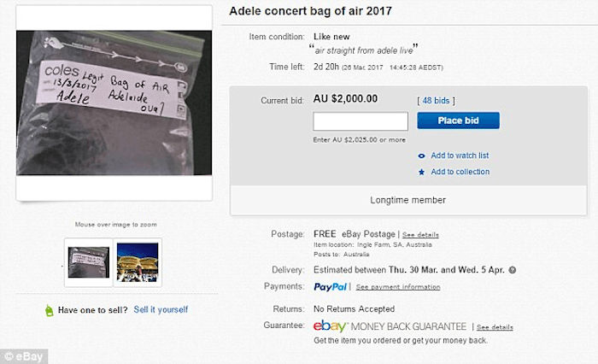The width and height of the screenshot is (598, 364).
Task: Focus the bid amount input field
Action: pyautogui.click(x=361, y=121)
